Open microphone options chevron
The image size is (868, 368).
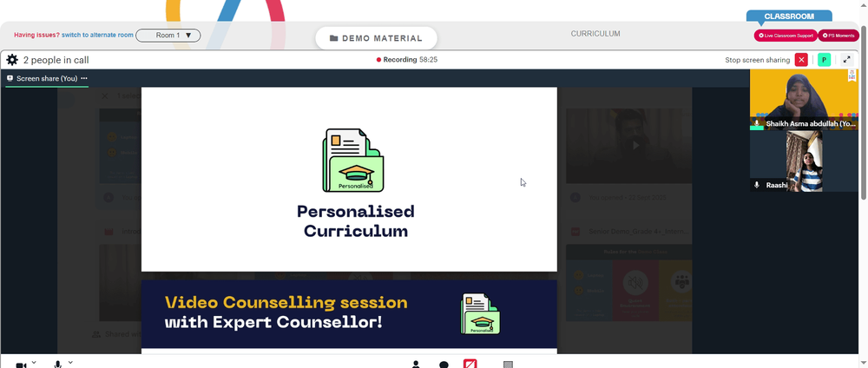click(70, 363)
